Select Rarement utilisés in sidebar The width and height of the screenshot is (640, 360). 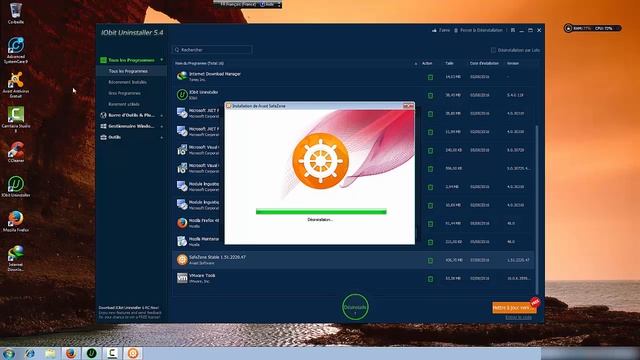coord(124,104)
